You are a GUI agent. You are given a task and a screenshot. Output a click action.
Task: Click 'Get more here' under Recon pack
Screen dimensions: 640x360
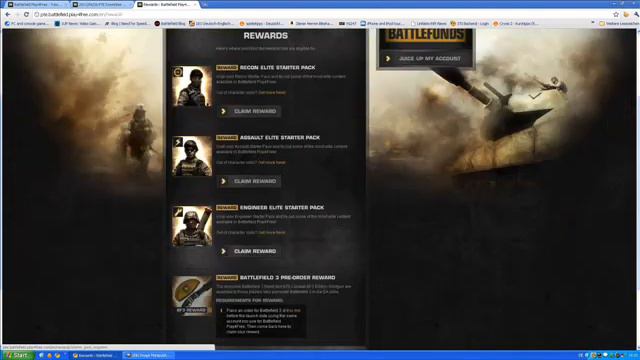pos(272,93)
